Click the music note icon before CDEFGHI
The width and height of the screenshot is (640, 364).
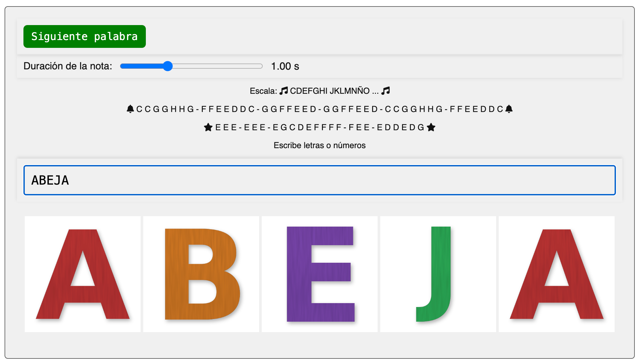click(284, 91)
